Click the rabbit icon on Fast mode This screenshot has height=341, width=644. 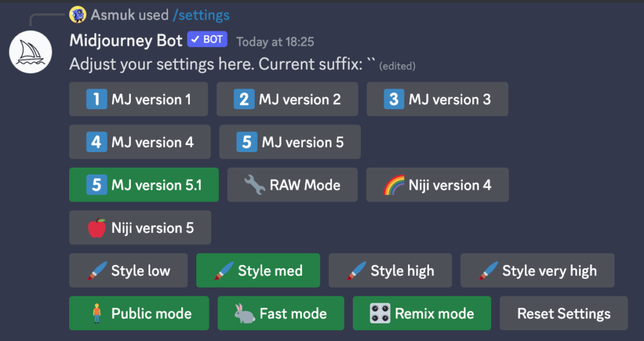coord(244,313)
